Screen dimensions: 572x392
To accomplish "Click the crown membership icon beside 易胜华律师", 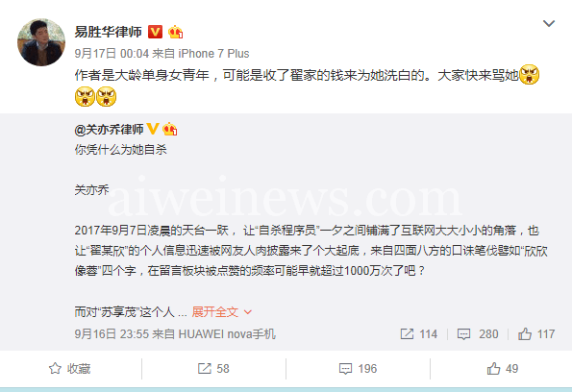I will [175, 32].
